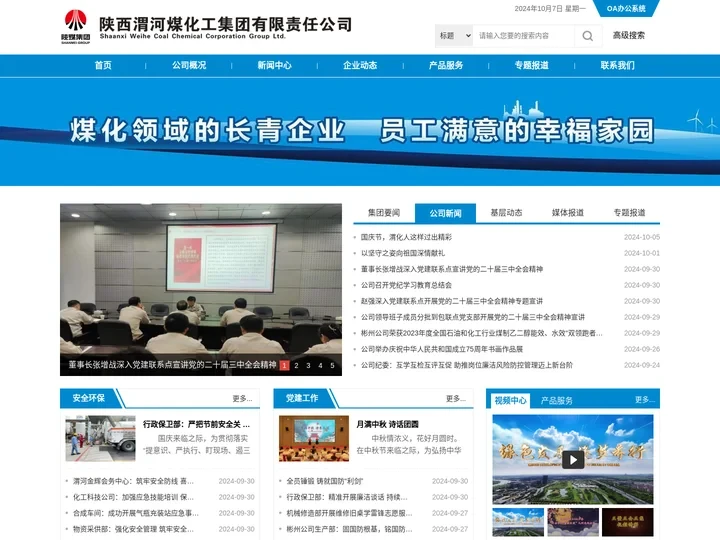Open 合成车间：成功开展气瓶充装站应急 item
This screenshot has width=720, height=540.
coord(135,513)
